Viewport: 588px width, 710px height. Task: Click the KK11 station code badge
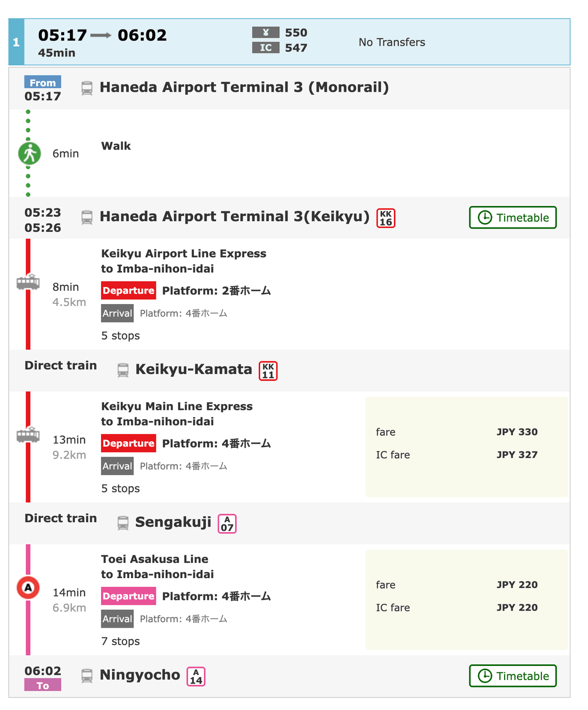pos(268,371)
